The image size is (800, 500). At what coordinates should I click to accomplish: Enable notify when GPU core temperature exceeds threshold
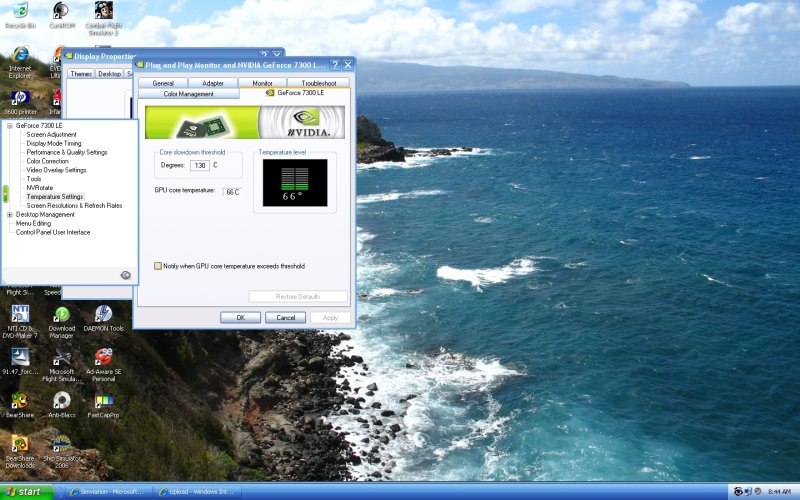click(x=158, y=266)
